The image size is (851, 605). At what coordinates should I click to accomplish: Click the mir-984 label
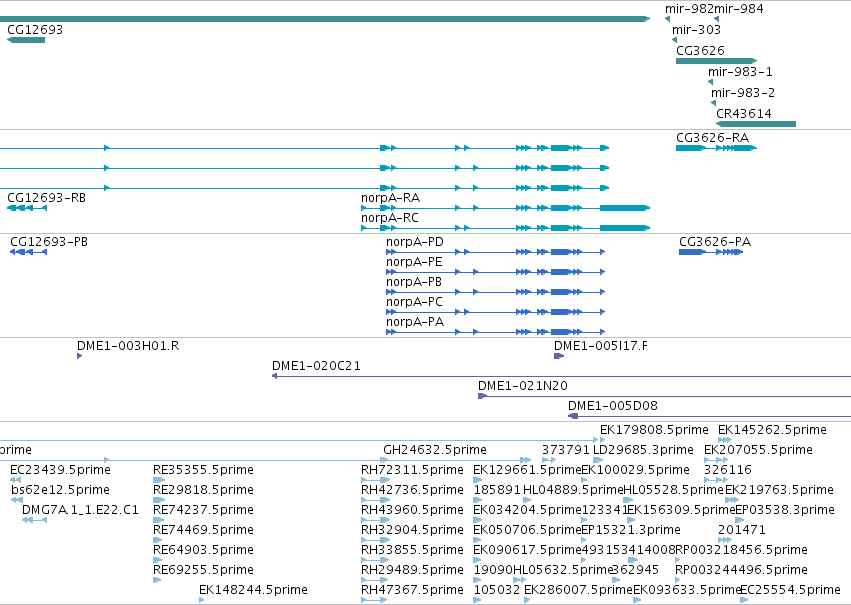(739, 9)
